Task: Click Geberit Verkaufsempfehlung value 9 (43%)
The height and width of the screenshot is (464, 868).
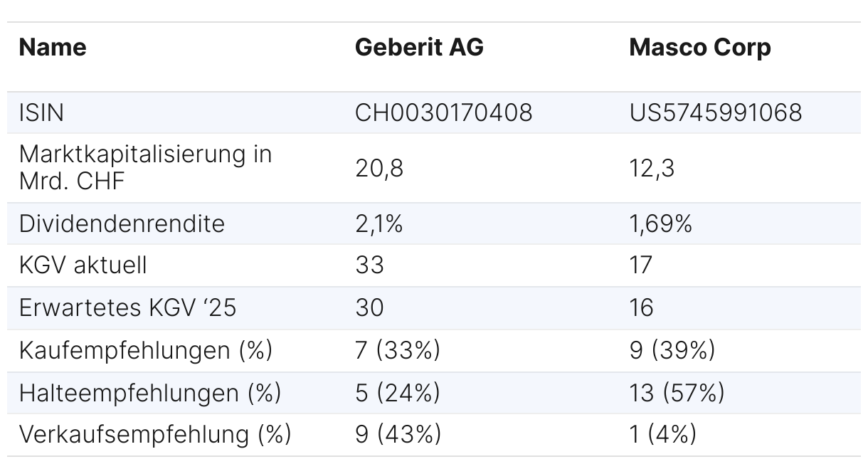Action: pyautogui.click(x=398, y=434)
